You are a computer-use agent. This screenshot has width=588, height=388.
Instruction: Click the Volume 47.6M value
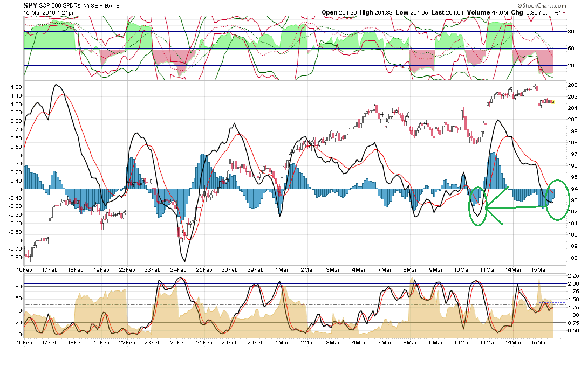(487, 12)
